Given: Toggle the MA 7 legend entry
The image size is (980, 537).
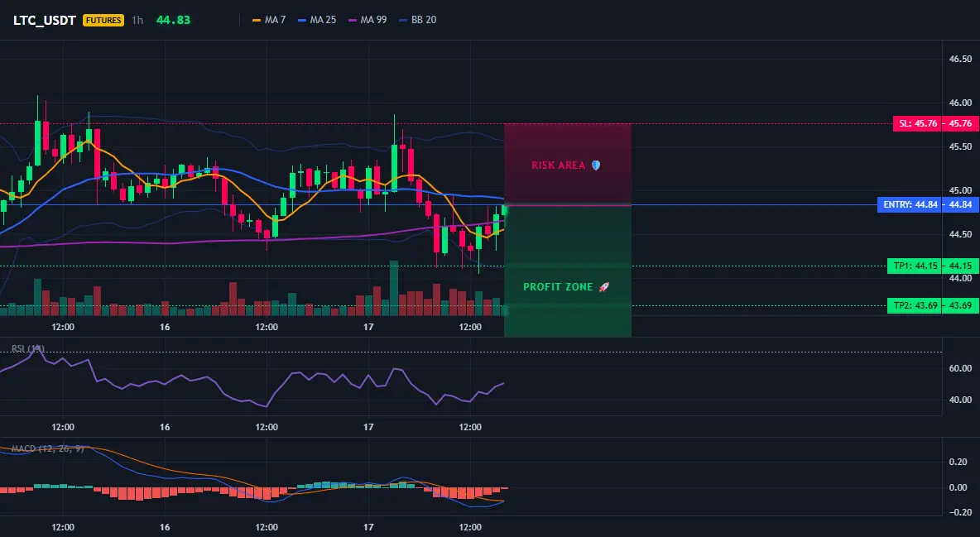Looking at the screenshot, I should click(269, 20).
